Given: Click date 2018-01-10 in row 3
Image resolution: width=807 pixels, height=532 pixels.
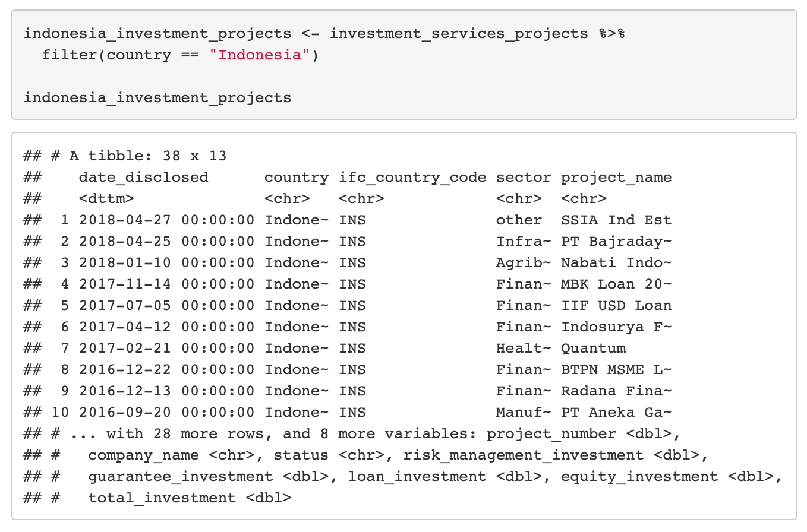Looking at the screenshot, I should [125, 263].
